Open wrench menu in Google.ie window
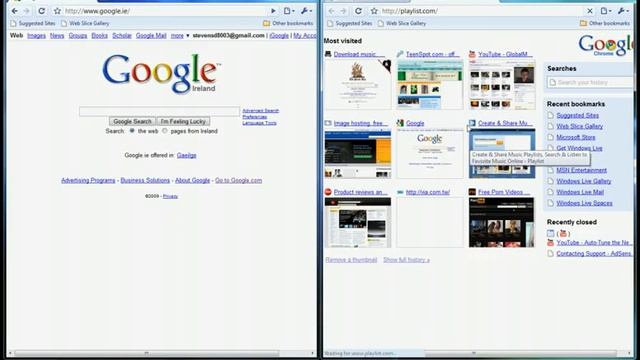 click(x=306, y=11)
